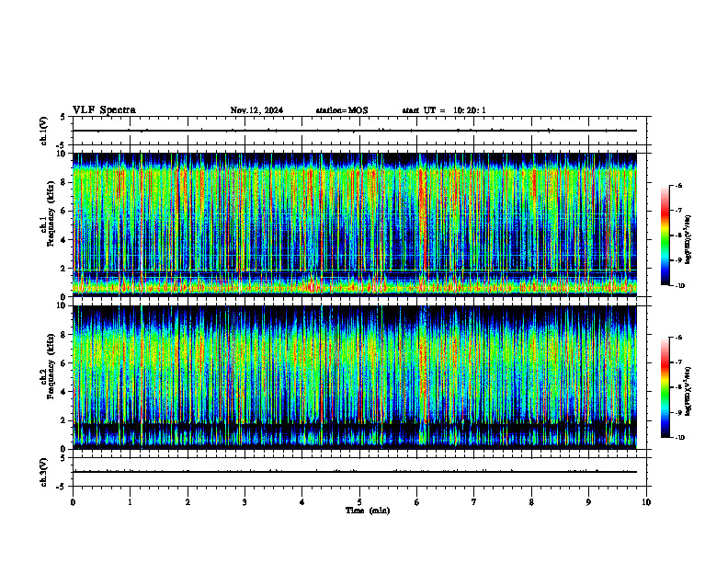Click the ch.2 spectrogram panel
728x563 pixels.
tap(355, 377)
